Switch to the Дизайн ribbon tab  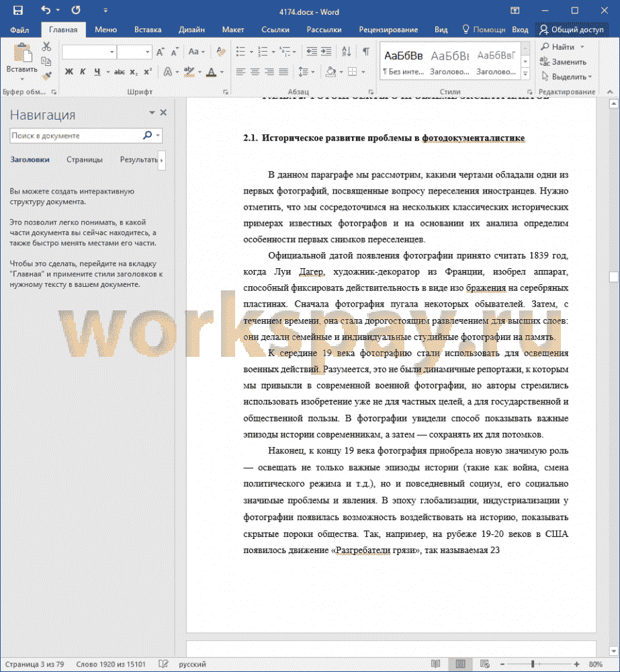191,30
